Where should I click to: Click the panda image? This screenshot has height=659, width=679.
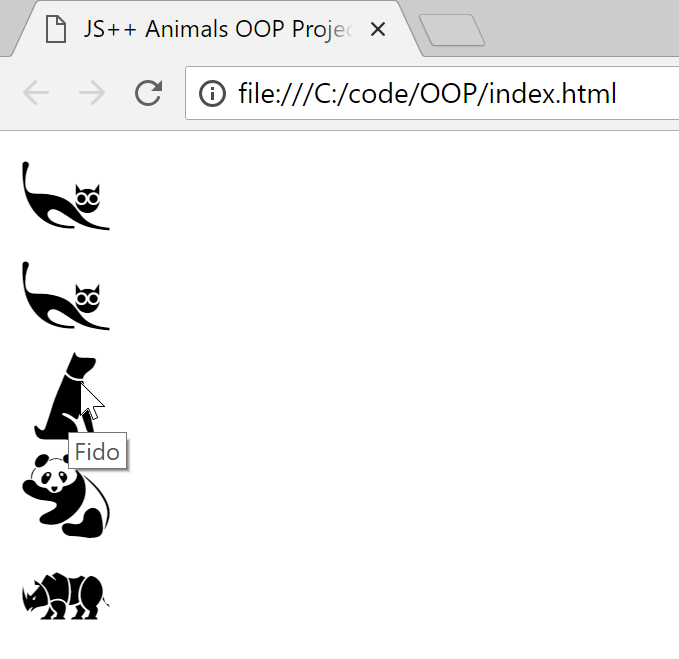click(x=66, y=496)
